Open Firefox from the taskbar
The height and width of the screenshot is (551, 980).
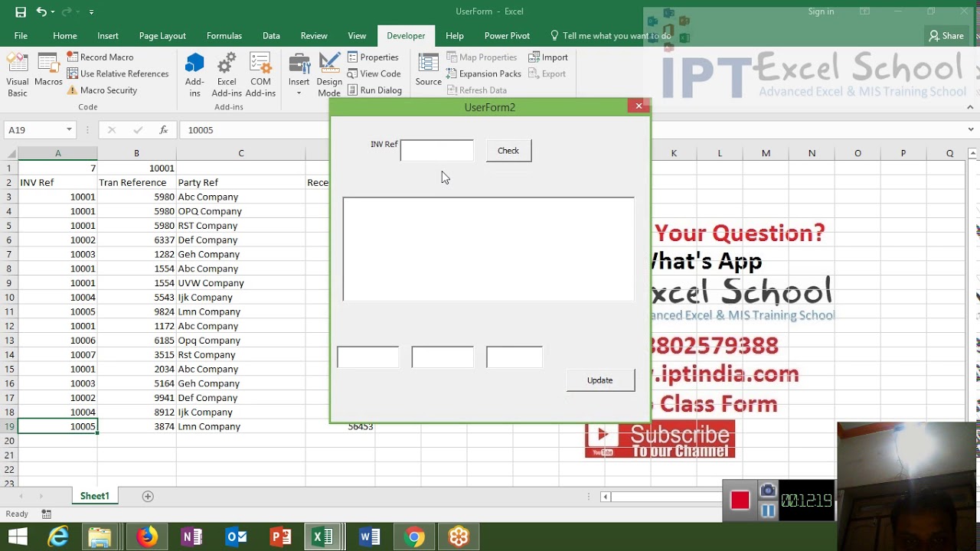[147, 537]
